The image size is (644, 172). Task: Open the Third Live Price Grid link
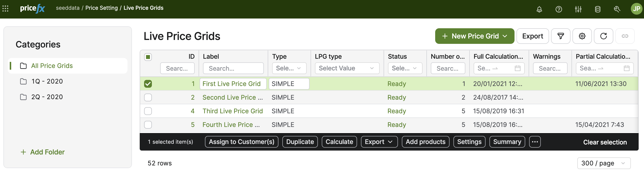232,111
